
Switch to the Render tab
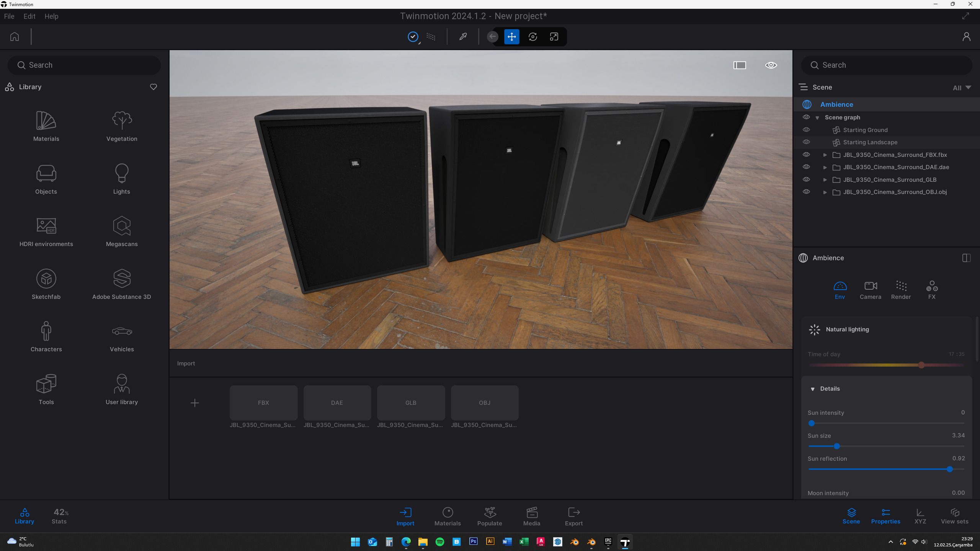901,290
